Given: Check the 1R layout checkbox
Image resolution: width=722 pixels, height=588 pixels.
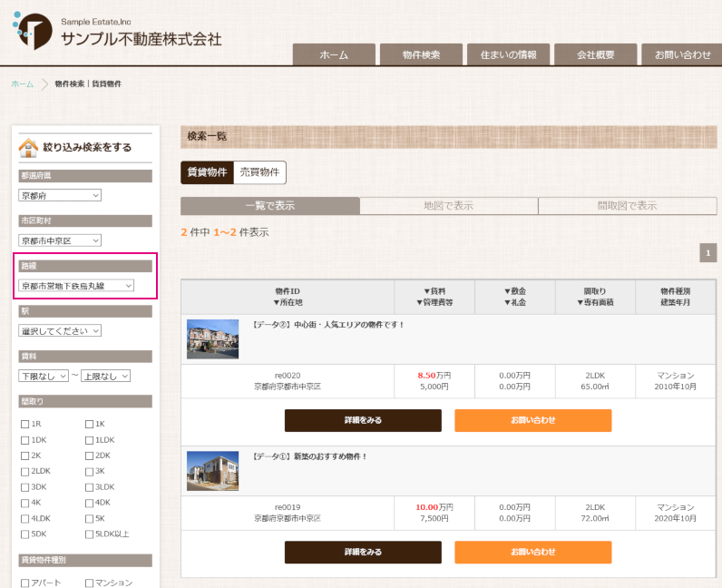Looking at the screenshot, I should pyautogui.click(x=24, y=424).
